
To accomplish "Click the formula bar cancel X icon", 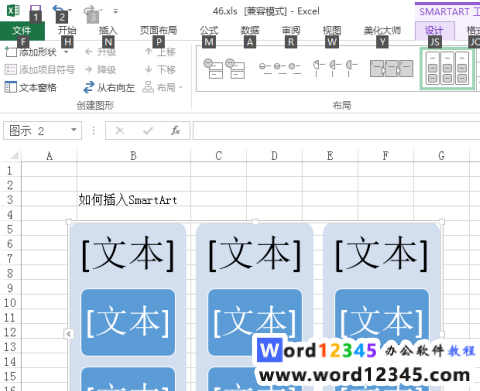I will click(120, 130).
